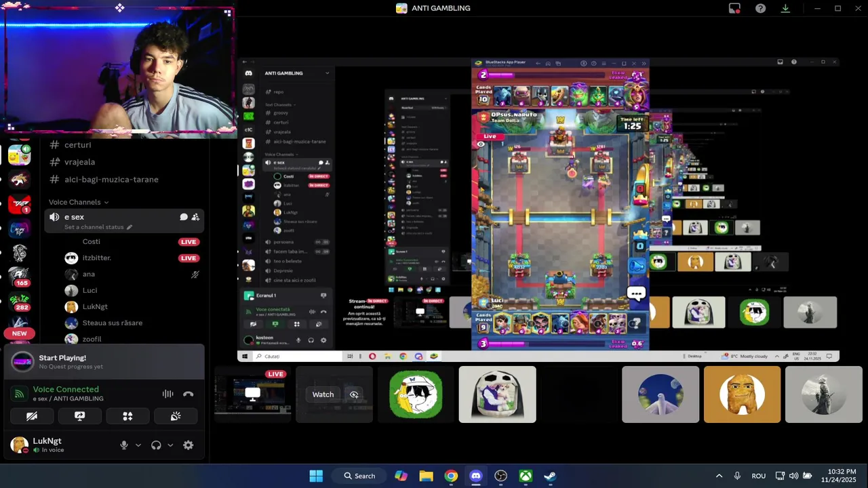Open the inbox icon beside the help icon

(734, 8)
